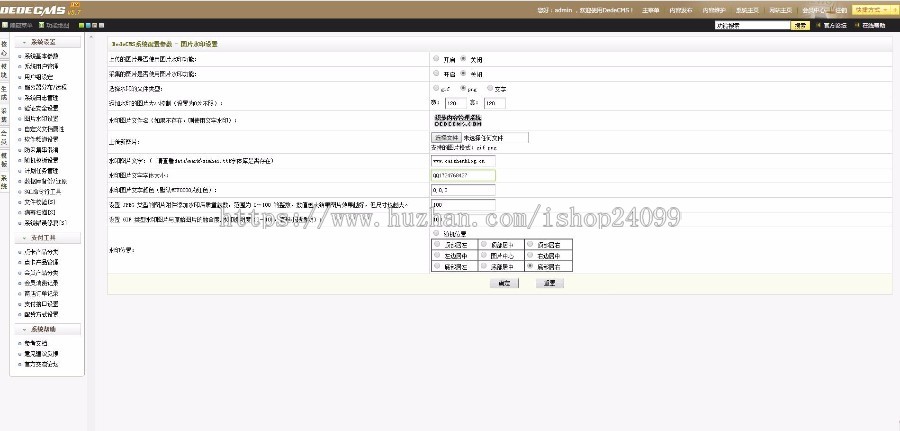Click the watermark preview image
Image resolution: width=900 pixels, height=431 pixels.
[x=457, y=121]
